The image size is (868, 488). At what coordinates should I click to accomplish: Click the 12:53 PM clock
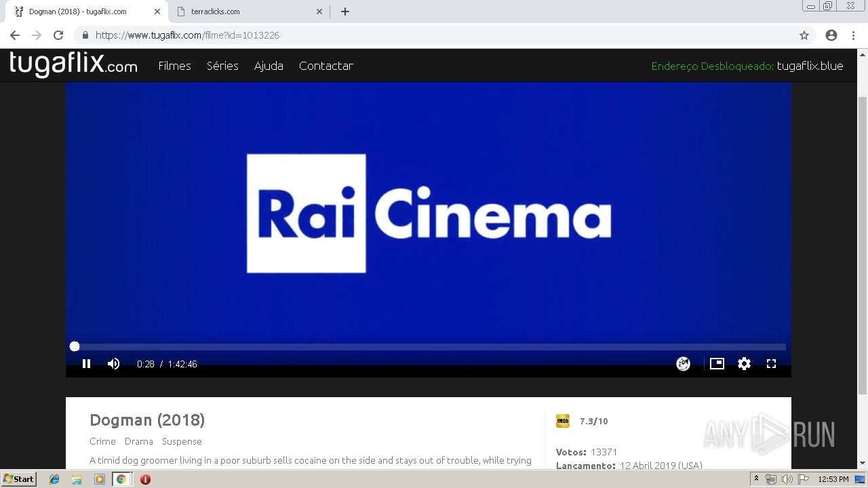833,479
